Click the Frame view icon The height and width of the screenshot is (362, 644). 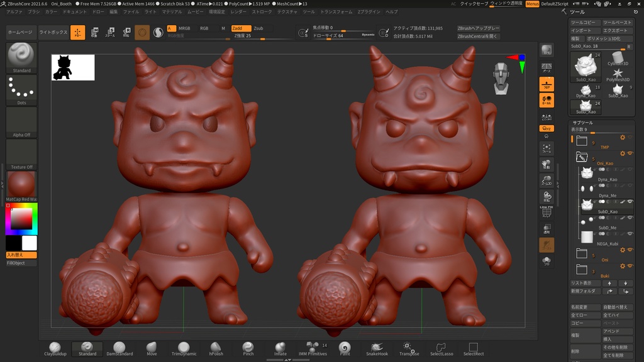(547, 148)
